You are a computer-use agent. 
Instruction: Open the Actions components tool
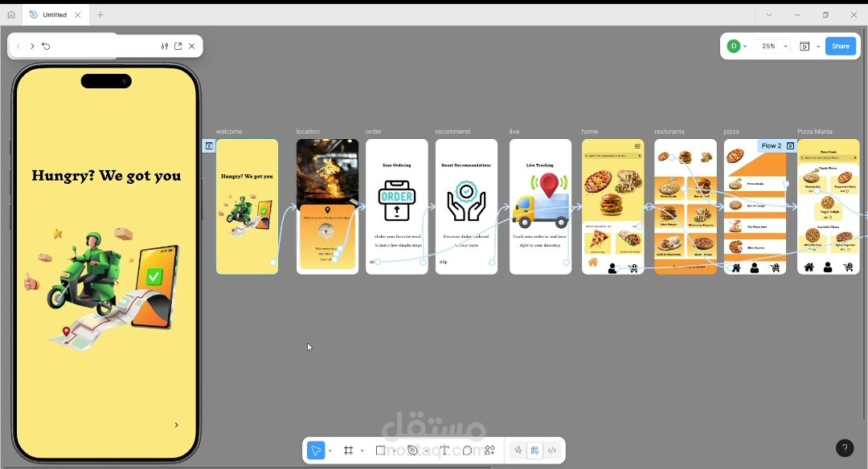490,451
